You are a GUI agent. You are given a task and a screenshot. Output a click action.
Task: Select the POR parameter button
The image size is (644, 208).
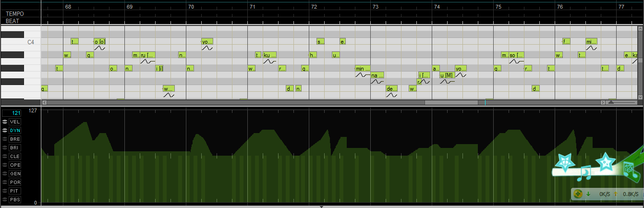[15, 183]
